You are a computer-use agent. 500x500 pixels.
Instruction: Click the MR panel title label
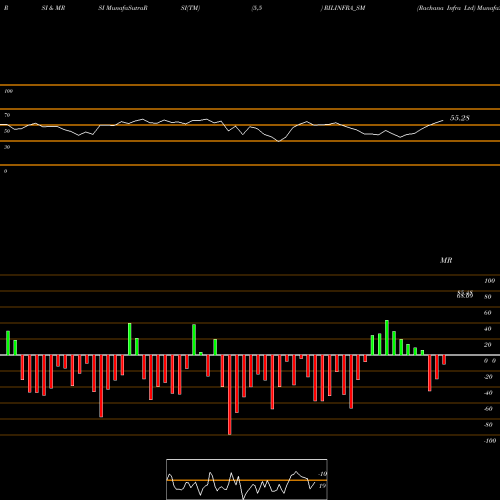click(x=446, y=260)
